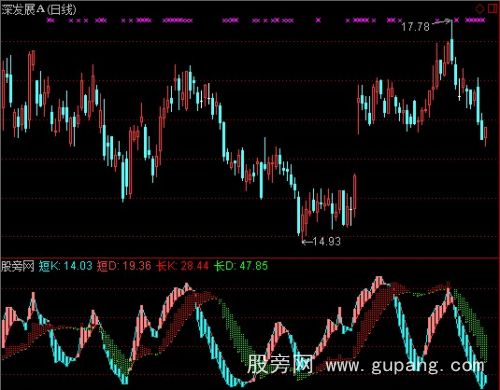Click the 14.93 low price label

pos(327,241)
